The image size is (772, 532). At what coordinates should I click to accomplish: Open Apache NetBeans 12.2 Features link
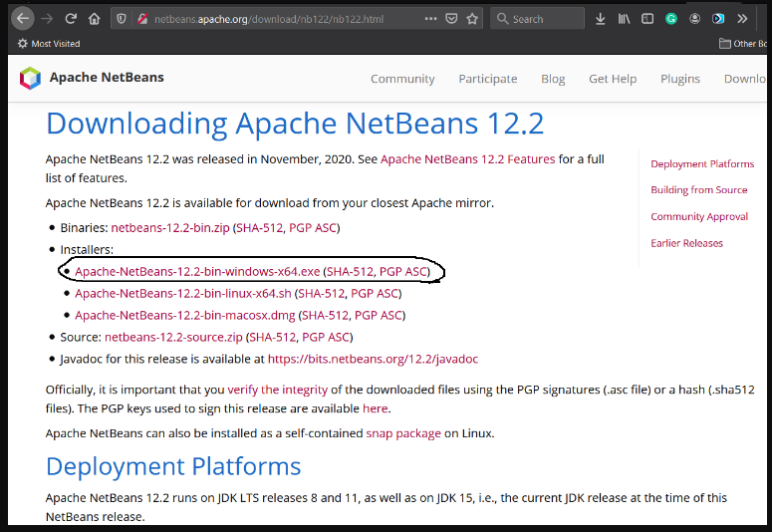(468, 159)
